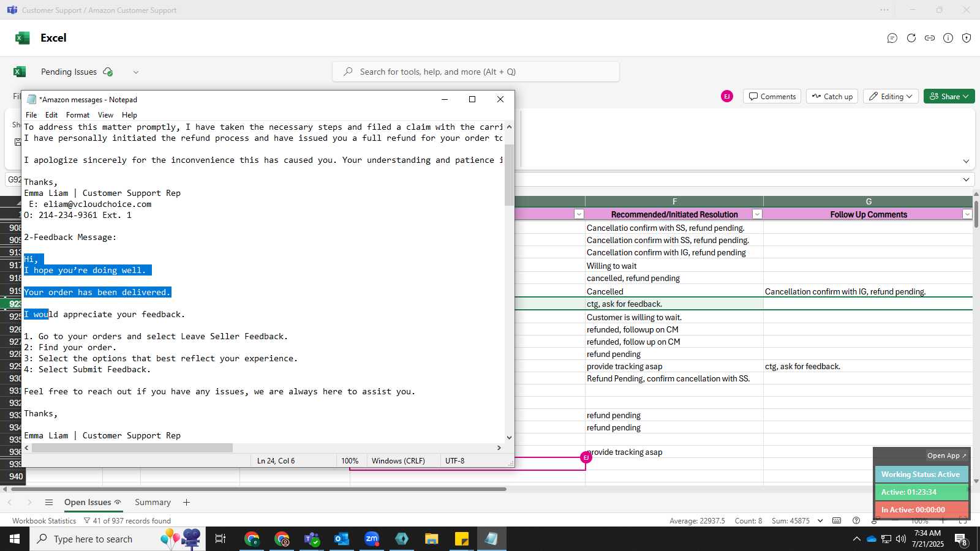
Task: Click the shield icon in Teams header
Action: tap(967, 38)
